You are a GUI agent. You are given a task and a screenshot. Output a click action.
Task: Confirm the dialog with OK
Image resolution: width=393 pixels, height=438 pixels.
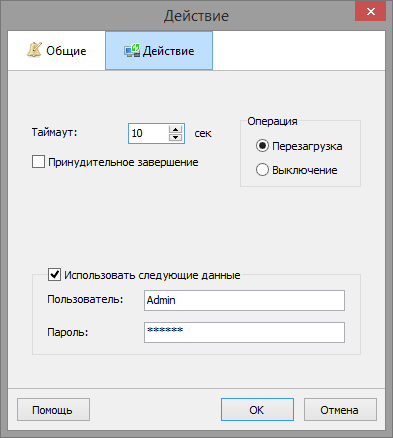[257, 409]
